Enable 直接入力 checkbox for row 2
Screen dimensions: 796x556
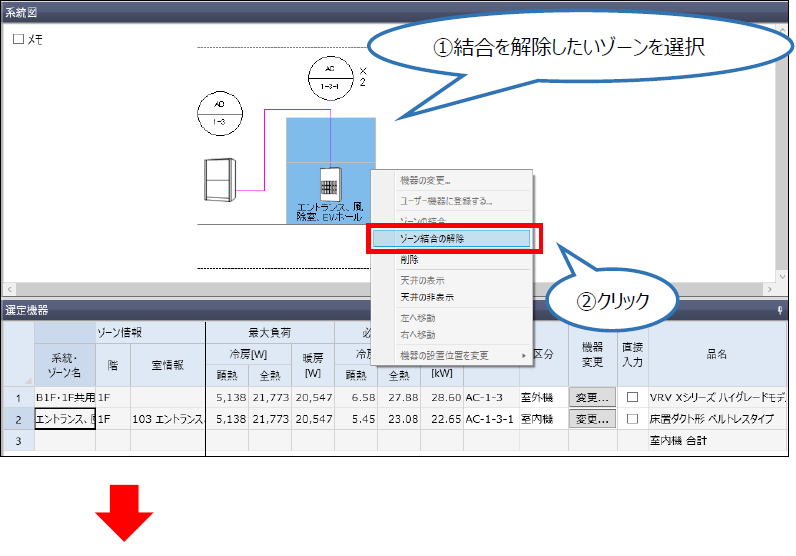click(632, 419)
